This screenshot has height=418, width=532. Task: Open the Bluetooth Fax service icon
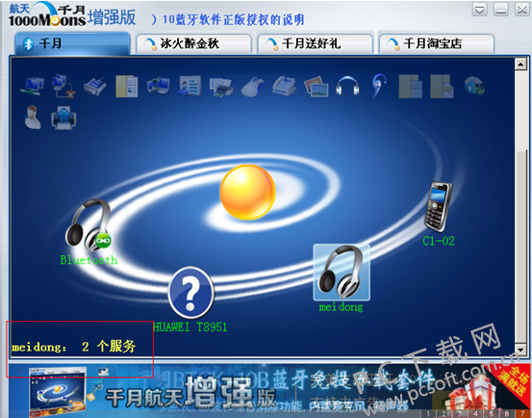[x=285, y=87]
